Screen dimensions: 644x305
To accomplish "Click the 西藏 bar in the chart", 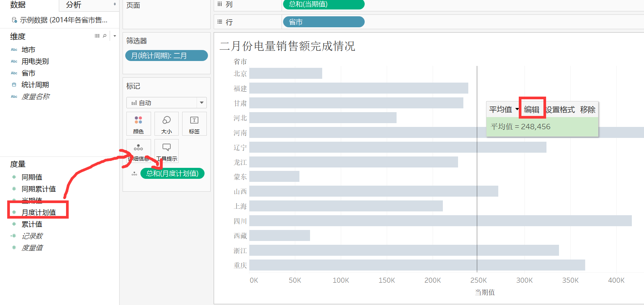I will (x=280, y=236).
